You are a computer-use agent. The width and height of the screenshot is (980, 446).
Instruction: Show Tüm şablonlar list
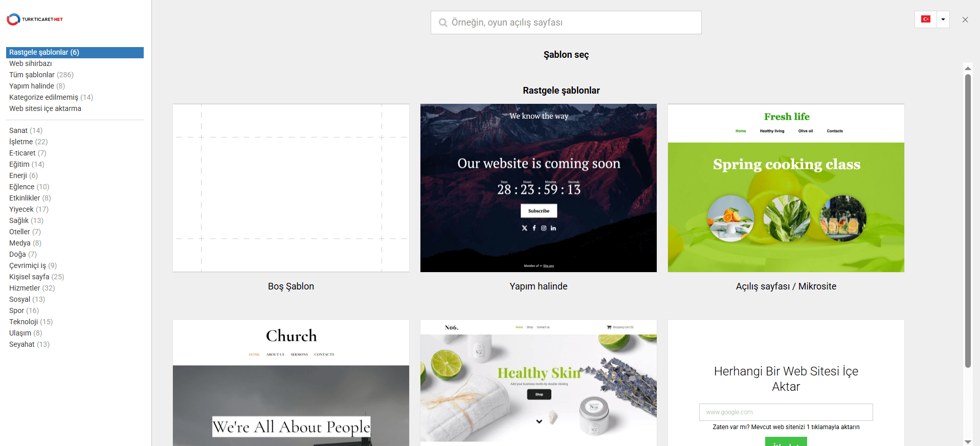coord(41,75)
